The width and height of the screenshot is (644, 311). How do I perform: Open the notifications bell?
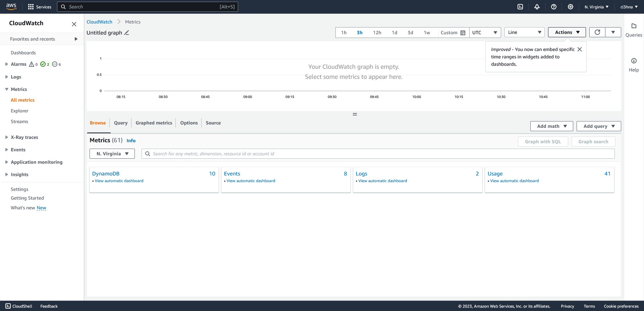[x=537, y=7]
